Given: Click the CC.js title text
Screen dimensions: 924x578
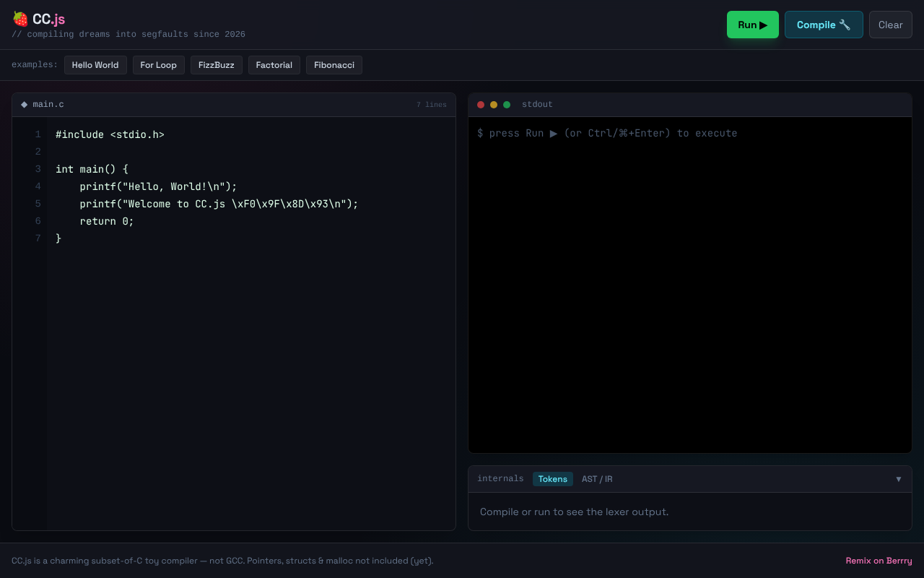Looking at the screenshot, I should click(x=48, y=20).
